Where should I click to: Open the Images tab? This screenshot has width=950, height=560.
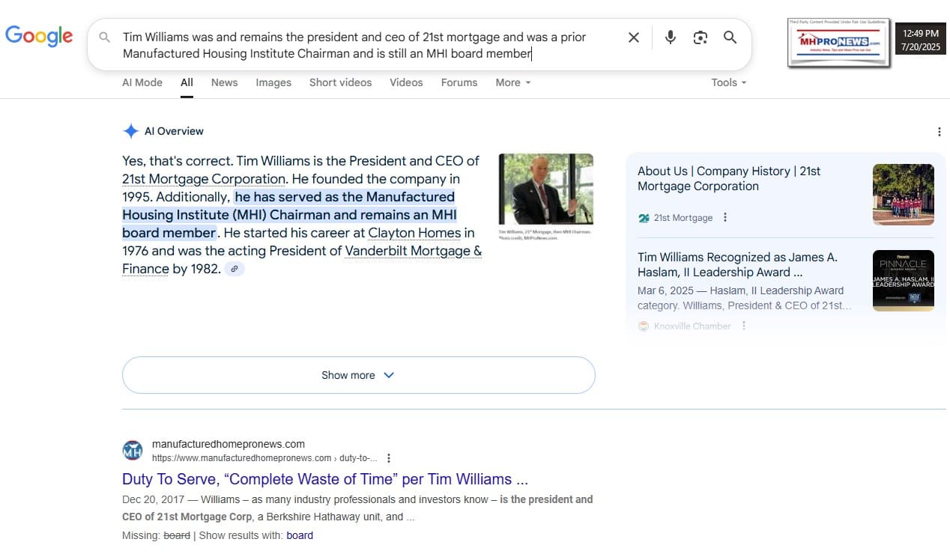click(273, 82)
